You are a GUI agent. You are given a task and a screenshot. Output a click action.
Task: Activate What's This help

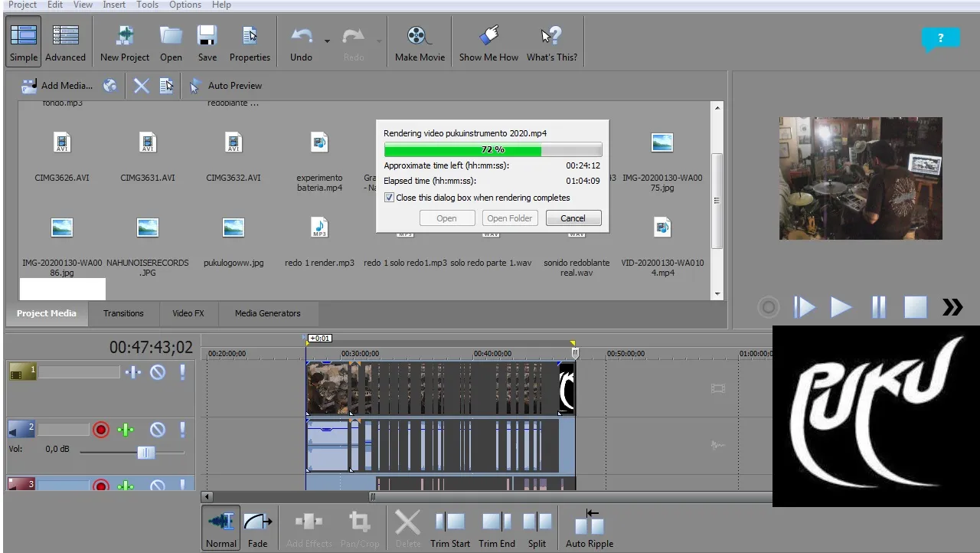552,41
